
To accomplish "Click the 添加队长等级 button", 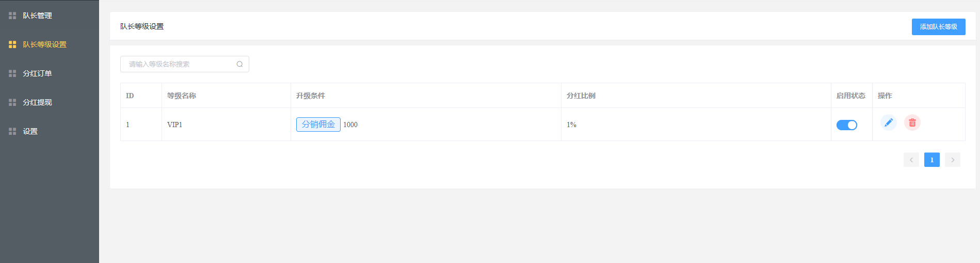I will point(938,27).
